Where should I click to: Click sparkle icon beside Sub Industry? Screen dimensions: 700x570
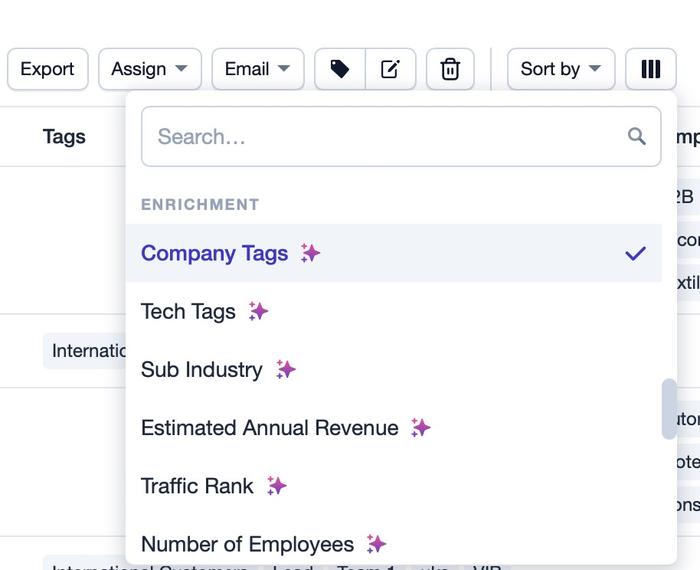[x=286, y=370]
